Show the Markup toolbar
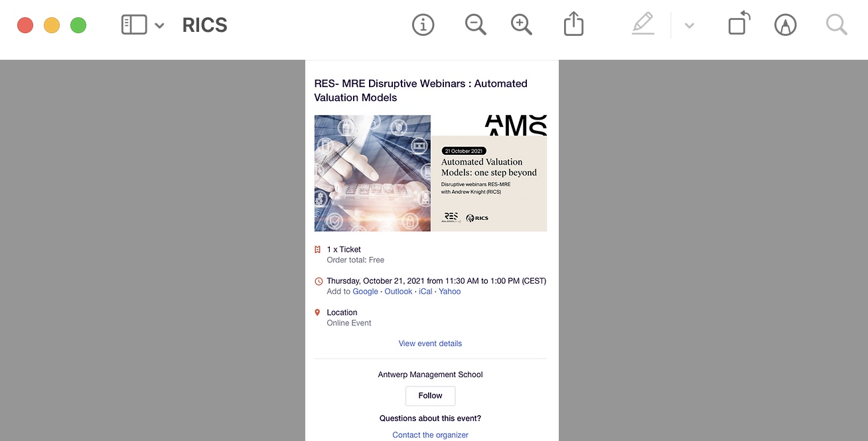Screen dimensions: 868x441 [x=785, y=25]
